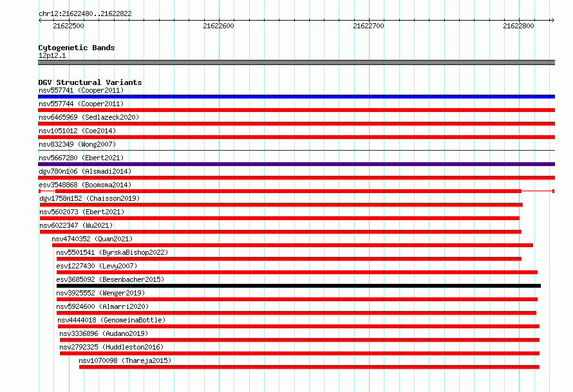Click the red esv1227430 variant bar

click(x=297, y=272)
